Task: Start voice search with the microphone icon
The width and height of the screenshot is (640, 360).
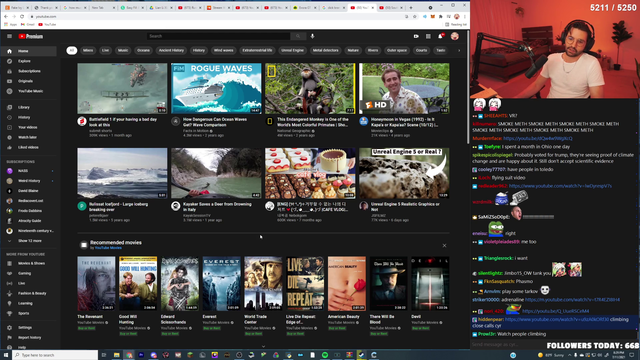Action: tap(312, 36)
